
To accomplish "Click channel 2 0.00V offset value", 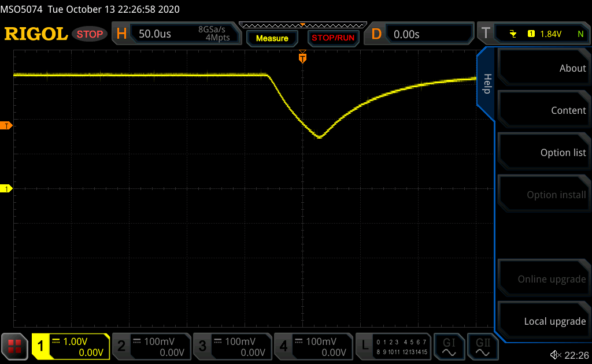I will point(172,352).
